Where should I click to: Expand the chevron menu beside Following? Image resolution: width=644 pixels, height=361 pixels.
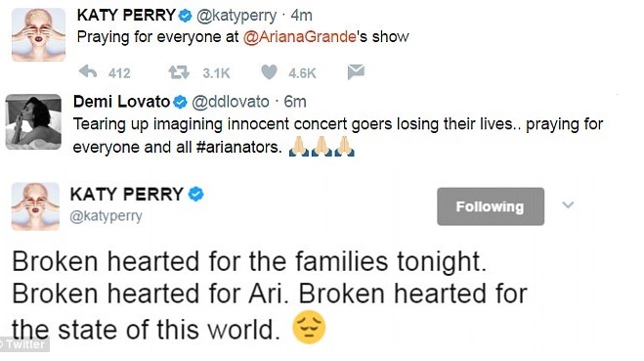pos(568,204)
